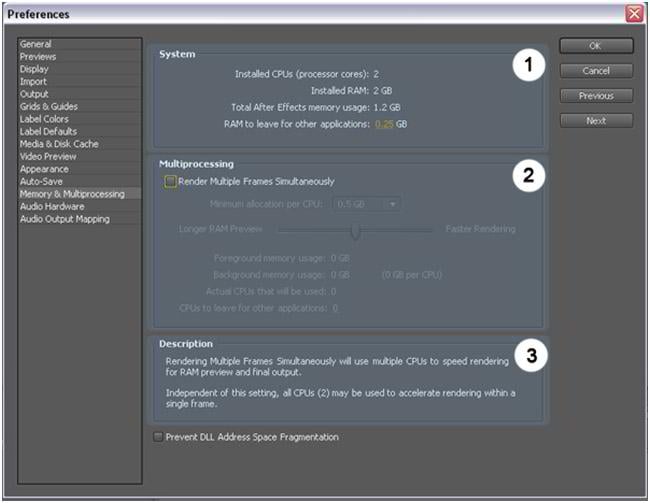Open Grids & Guides settings
The width and height of the screenshot is (650, 503).
click(49, 106)
